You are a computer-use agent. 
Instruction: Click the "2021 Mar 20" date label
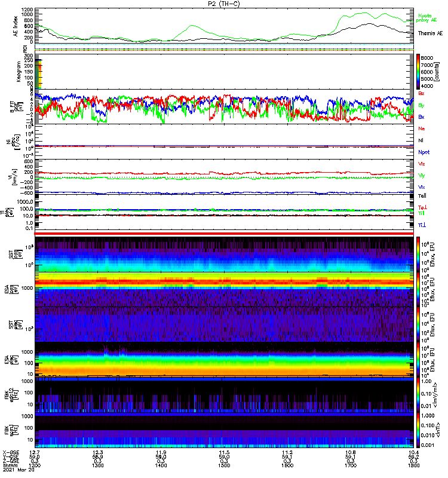point(19,470)
